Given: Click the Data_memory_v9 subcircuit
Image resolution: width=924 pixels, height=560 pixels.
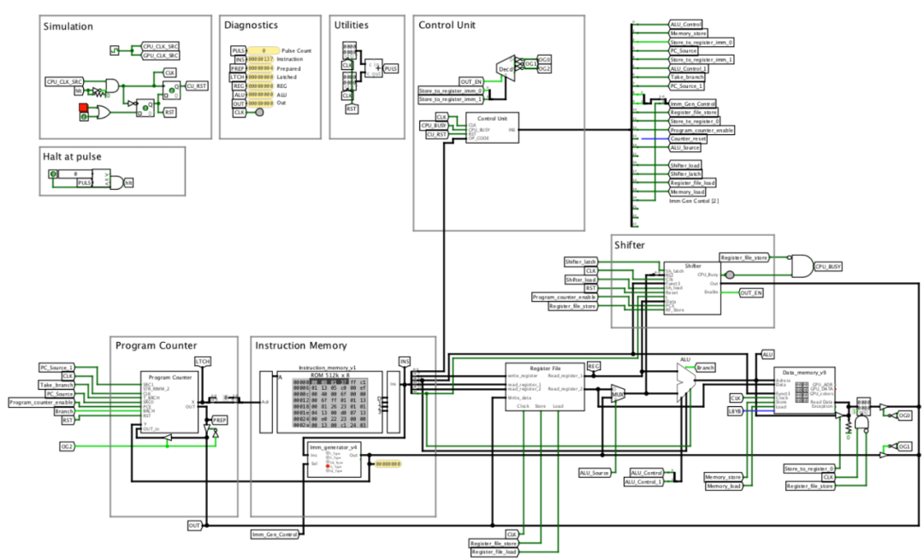Looking at the screenshot, I should (x=803, y=391).
